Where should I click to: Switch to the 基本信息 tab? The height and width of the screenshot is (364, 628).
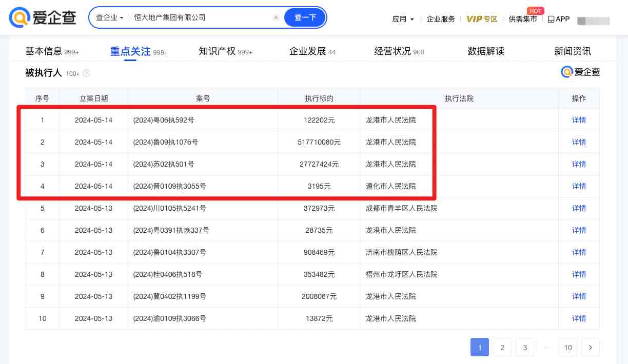point(52,51)
